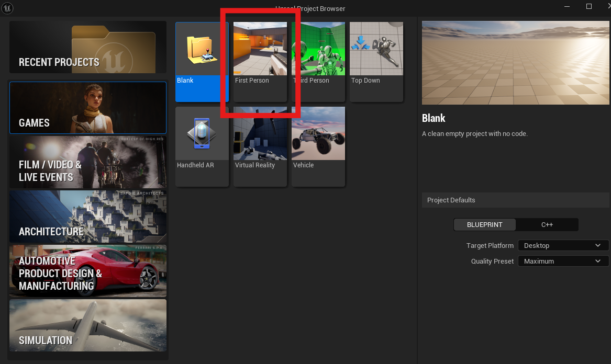Screen dimensions: 611x364
Task: Select the Architecture category
Action: [88, 217]
